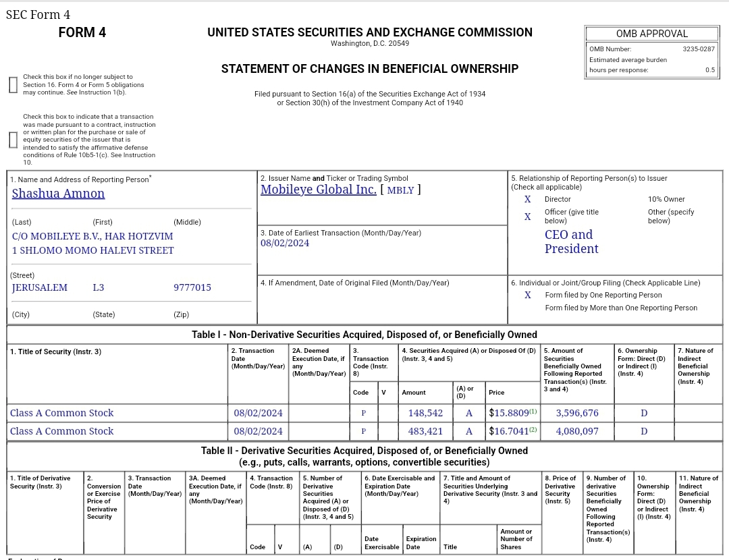Click the If Amendment, Date of Original Filed field
The height and width of the screenshot is (560, 729).
point(382,300)
